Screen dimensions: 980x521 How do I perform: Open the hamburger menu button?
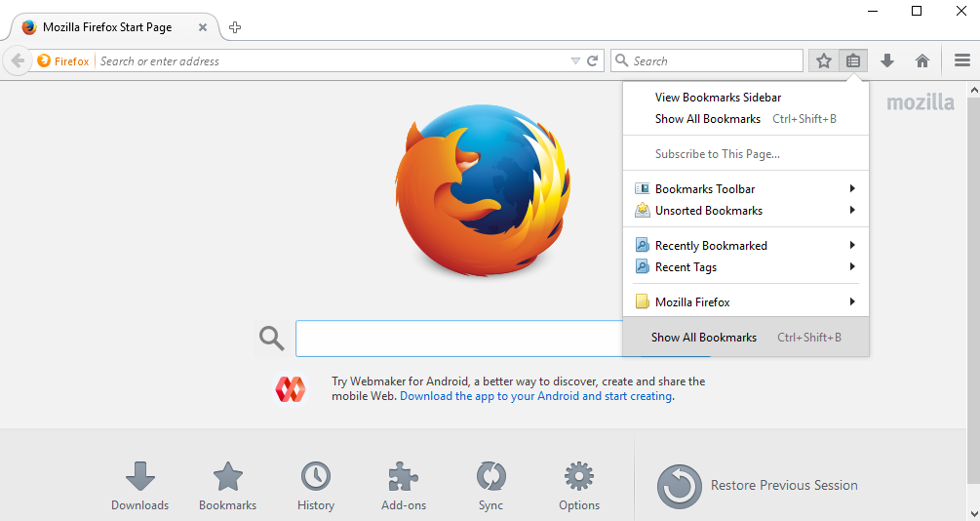[x=962, y=60]
